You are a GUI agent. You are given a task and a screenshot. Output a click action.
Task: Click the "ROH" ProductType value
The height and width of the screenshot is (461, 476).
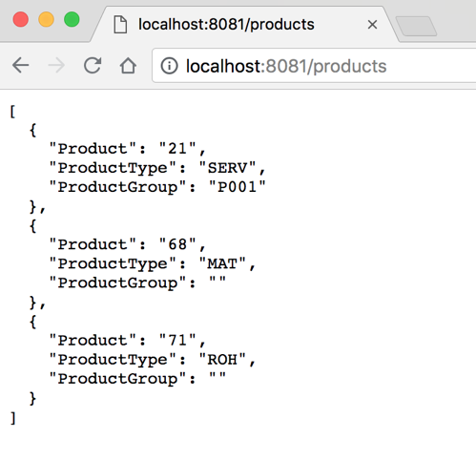pos(222,360)
